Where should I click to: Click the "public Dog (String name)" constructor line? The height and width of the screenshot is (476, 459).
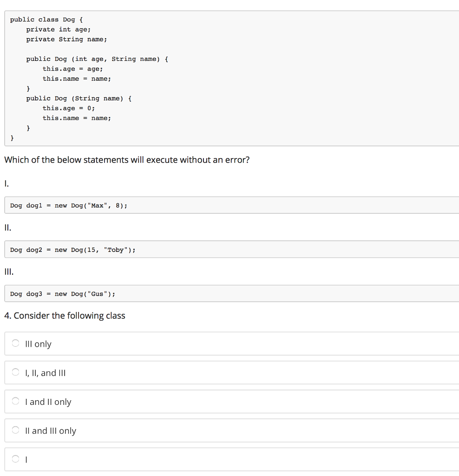point(79,98)
